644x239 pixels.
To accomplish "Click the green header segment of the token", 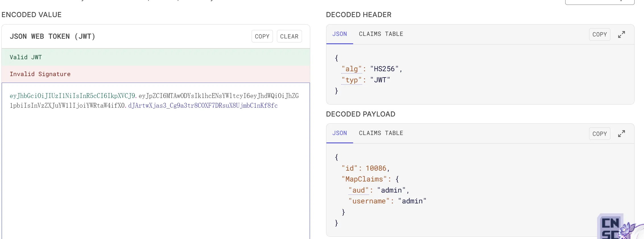I will pos(73,96).
